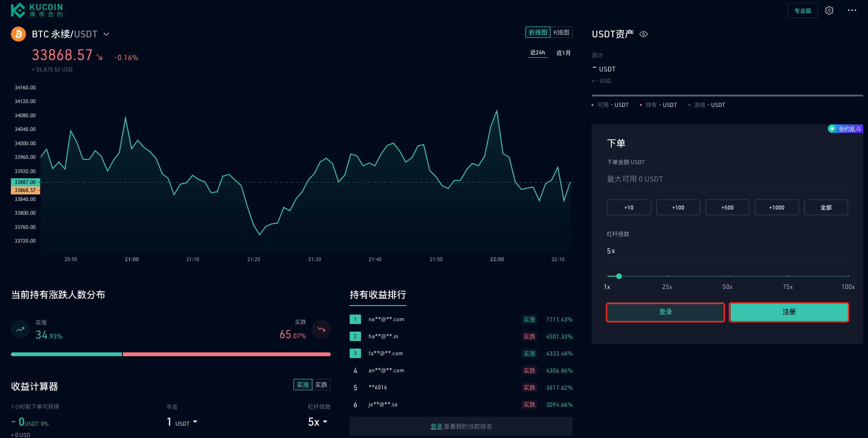The height and width of the screenshot is (438, 868).
Task: Click the KuCoin logo
Action: (37, 10)
